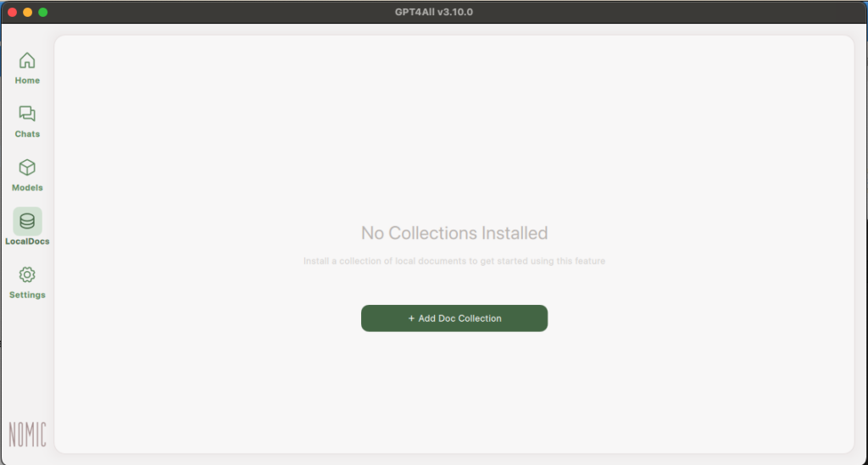Open Settings gear icon
Viewport: 868px width, 465px height.
pyautogui.click(x=27, y=274)
